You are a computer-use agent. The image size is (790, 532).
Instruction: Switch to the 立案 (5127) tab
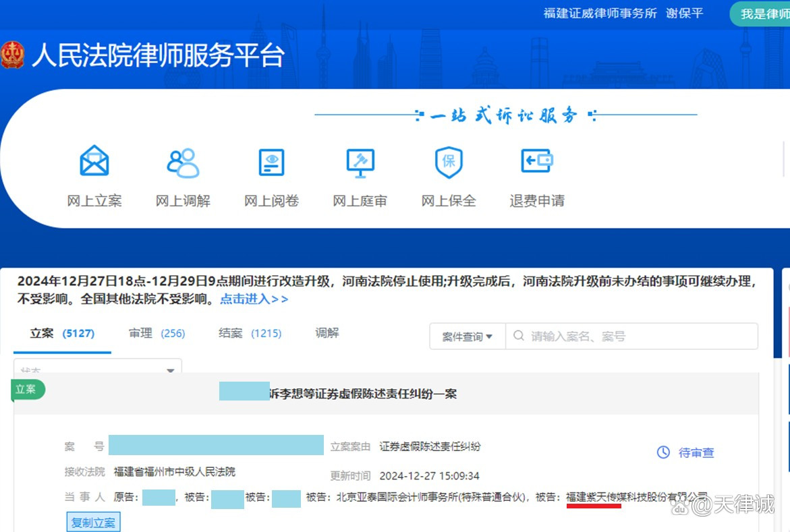62,333
